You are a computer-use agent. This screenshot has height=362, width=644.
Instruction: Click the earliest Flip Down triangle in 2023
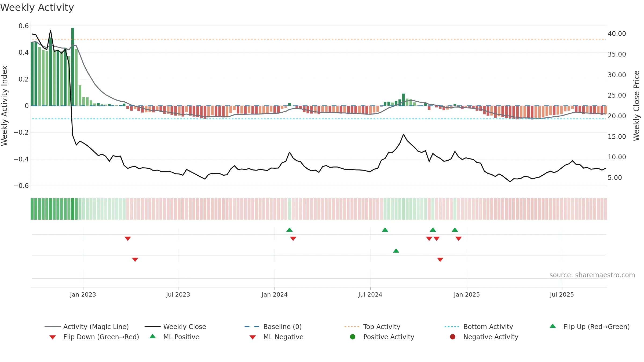click(x=128, y=239)
